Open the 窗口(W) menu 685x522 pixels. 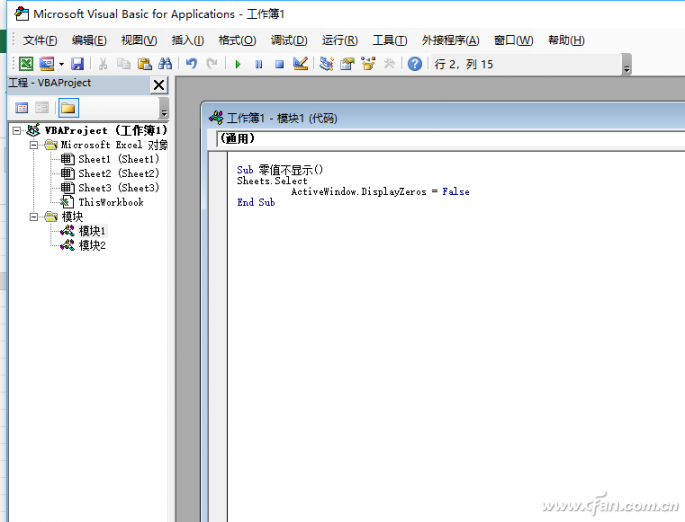tap(513, 40)
